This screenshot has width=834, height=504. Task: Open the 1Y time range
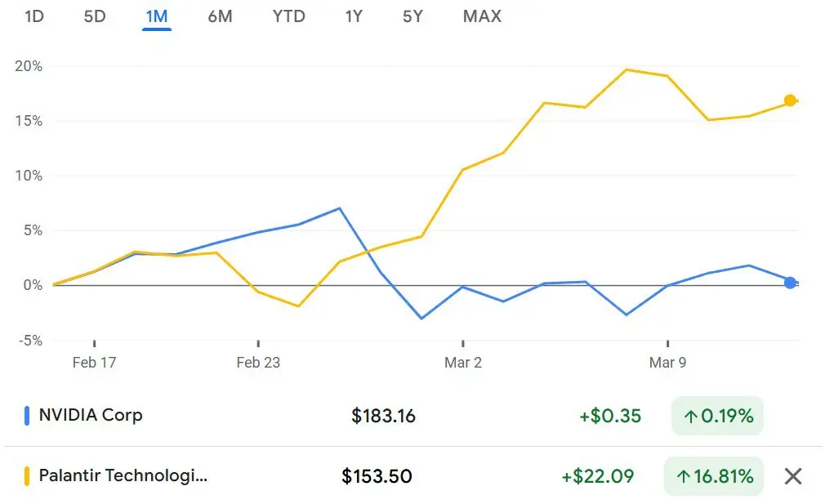pos(353,16)
